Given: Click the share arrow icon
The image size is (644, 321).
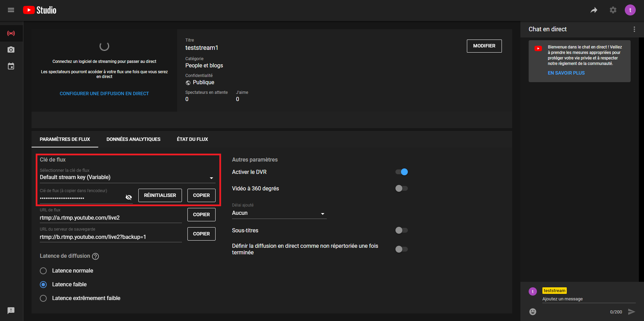Looking at the screenshot, I should (594, 10).
